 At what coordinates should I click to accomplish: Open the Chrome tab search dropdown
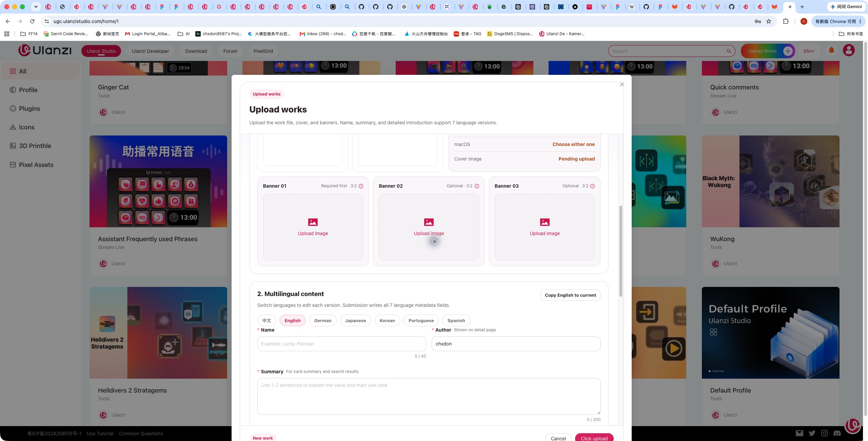pos(36,7)
